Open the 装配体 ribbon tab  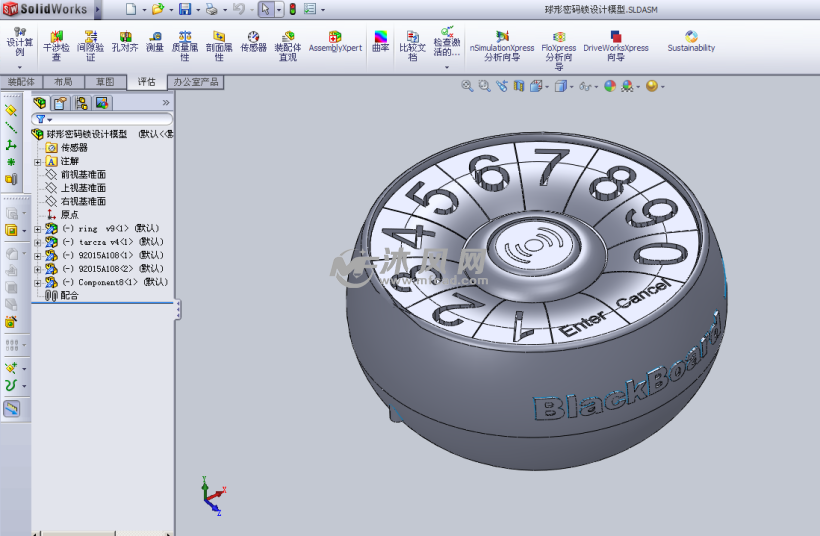pos(21,82)
